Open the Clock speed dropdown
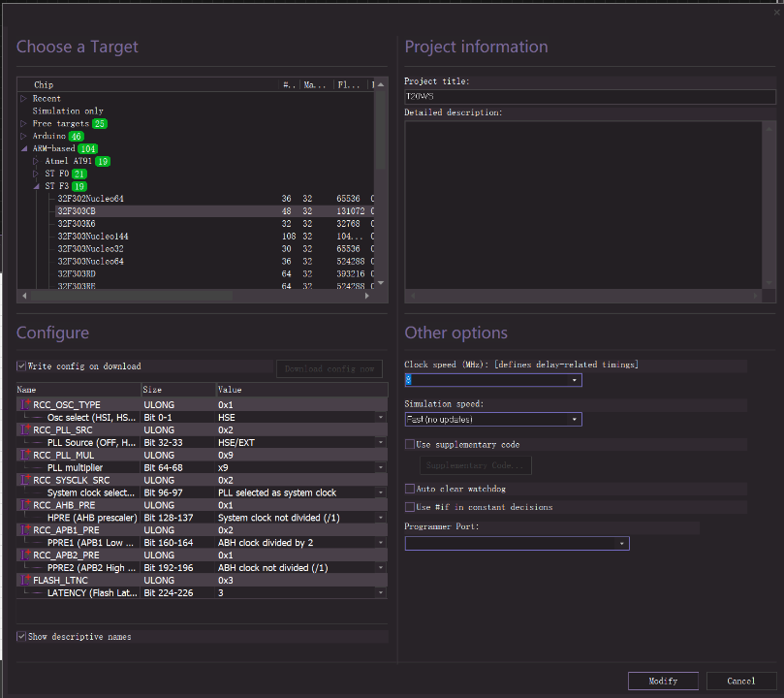This screenshot has height=698, width=784. [x=575, y=380]
